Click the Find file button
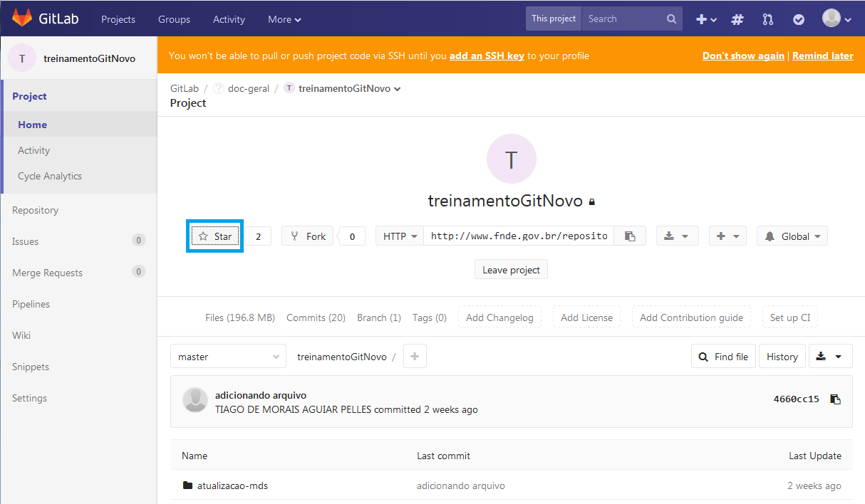The height and width of the screenshot is (504, 865). 724,357
